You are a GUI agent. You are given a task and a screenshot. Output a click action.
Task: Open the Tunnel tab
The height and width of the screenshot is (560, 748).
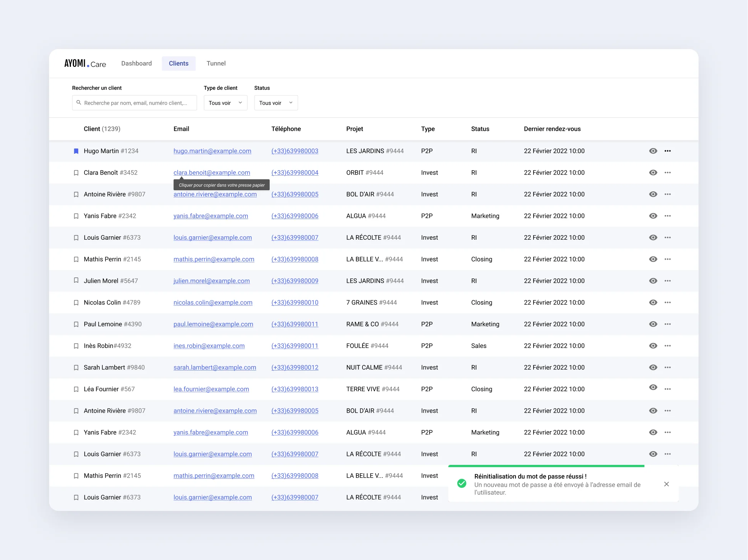pyautogui.click(x=216, y=63)
